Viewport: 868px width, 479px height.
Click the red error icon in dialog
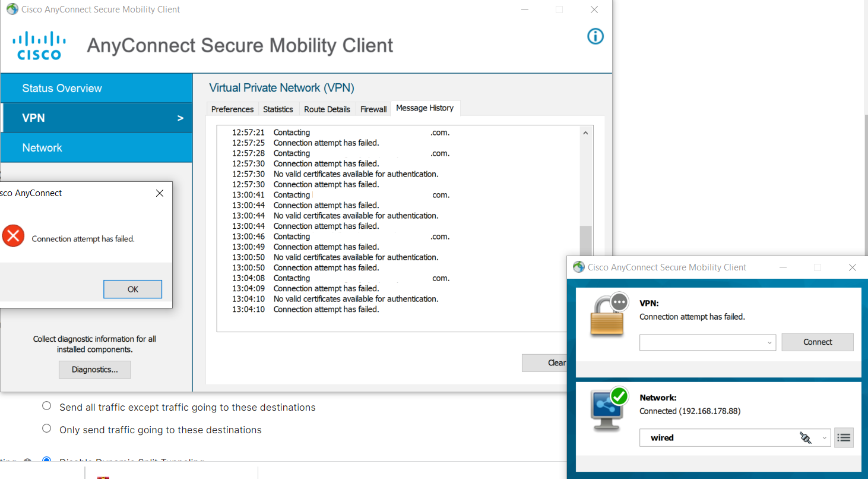(x=13, y=236)
